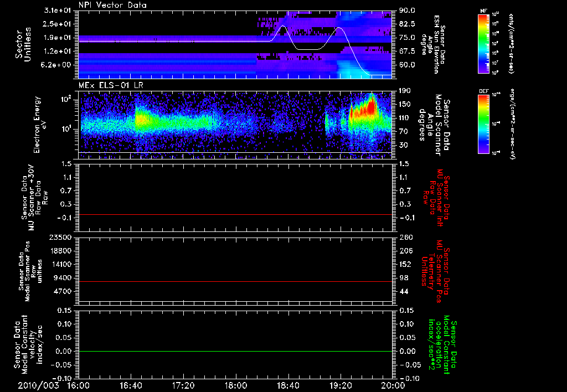The image size is (567, 392).
Task: Click the '110' scanner angle tick label
Action: pyautogui.click(x=405, y=118)
